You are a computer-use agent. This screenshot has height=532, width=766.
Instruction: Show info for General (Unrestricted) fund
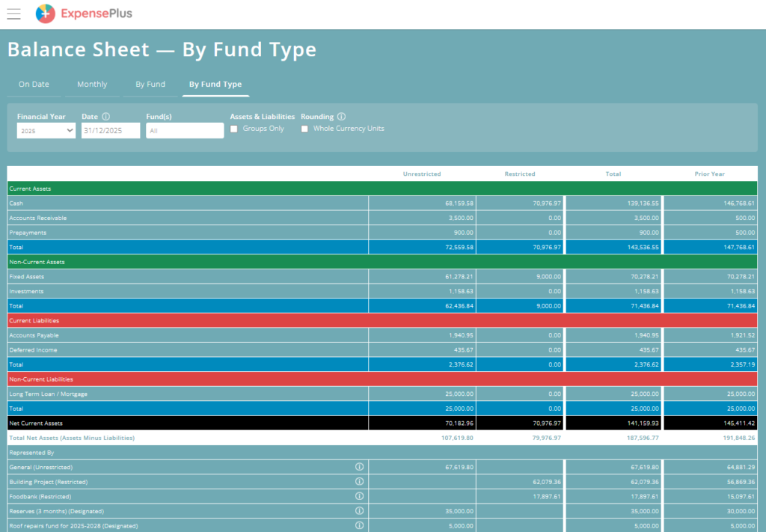click(x=359, y=467)
